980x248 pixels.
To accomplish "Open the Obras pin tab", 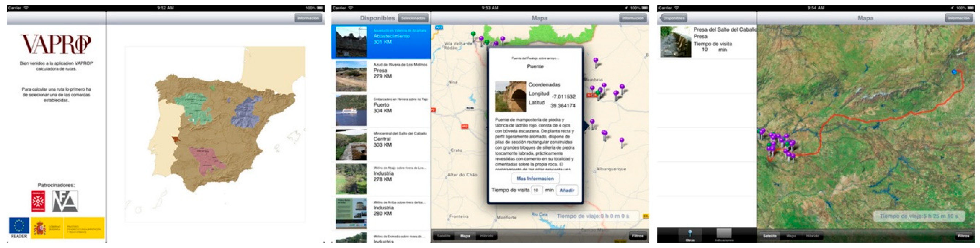I will (690, 235).
